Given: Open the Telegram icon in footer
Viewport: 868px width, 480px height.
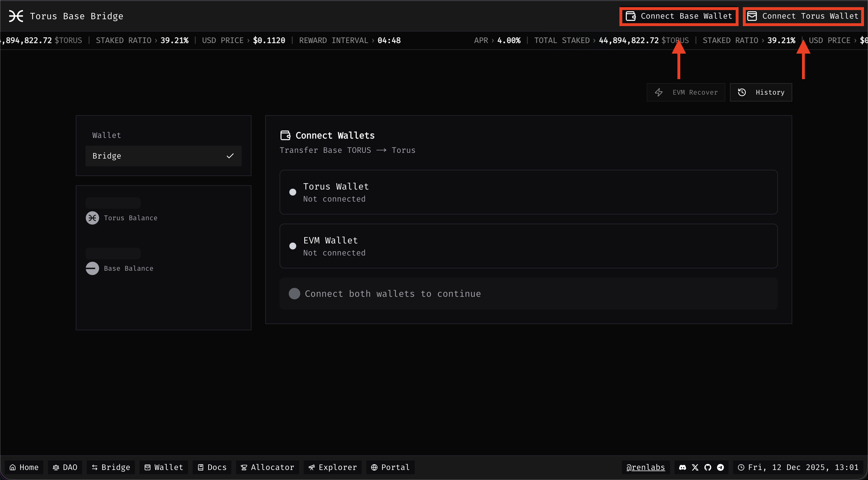Looking at the screenshot, I should click(x=720, y=467).
